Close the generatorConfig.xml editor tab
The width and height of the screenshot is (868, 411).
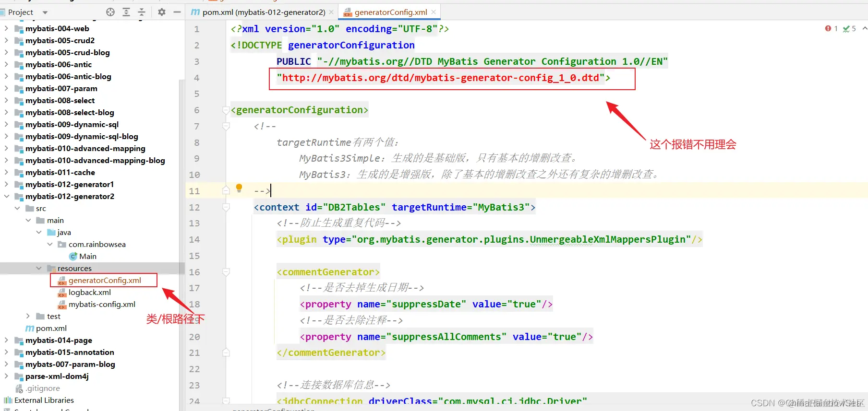tap(434, 12)
